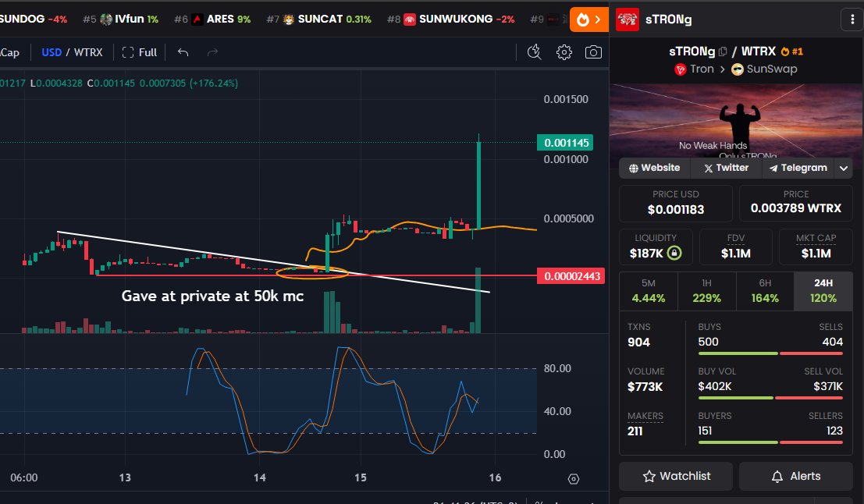Add sTRONg to Watchlist
This screenshot has height=504, width=864.
676,476
